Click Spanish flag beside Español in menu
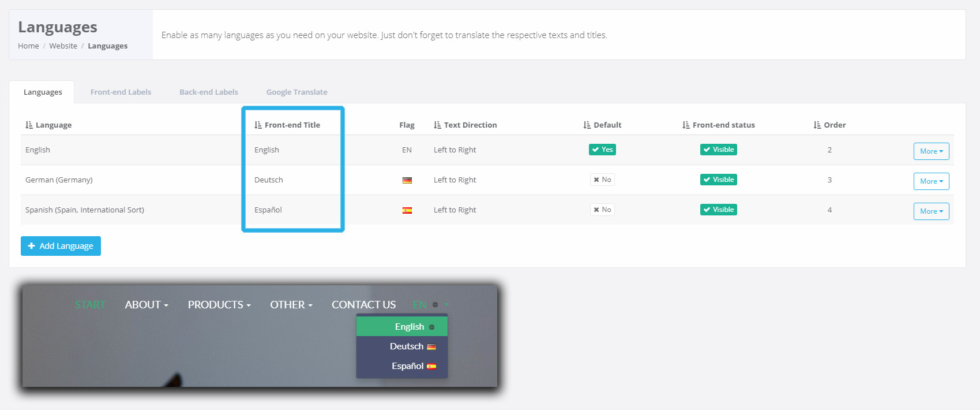980x410 pixels. click(x=431, y=366)
